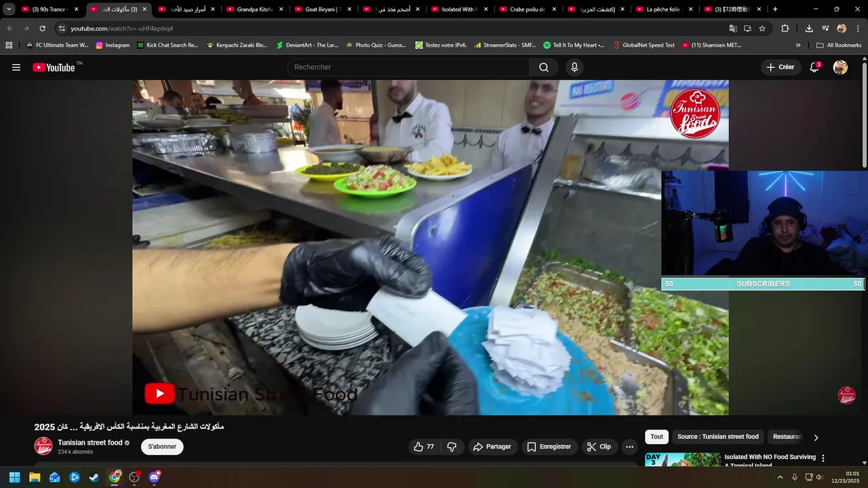
Task: Open the Tell It To My Heart bookmark
Action: pos(574,45)
